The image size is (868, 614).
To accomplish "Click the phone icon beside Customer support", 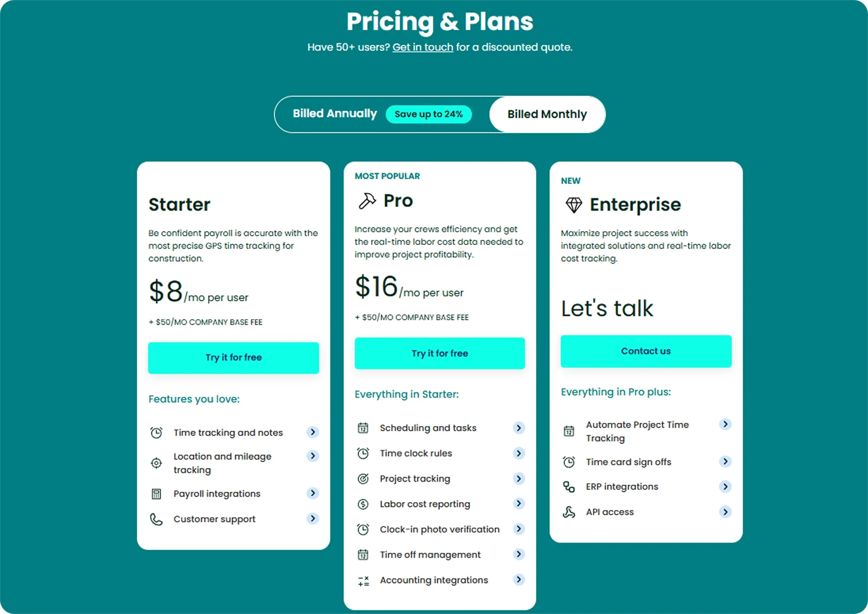I will coord(156,519).
